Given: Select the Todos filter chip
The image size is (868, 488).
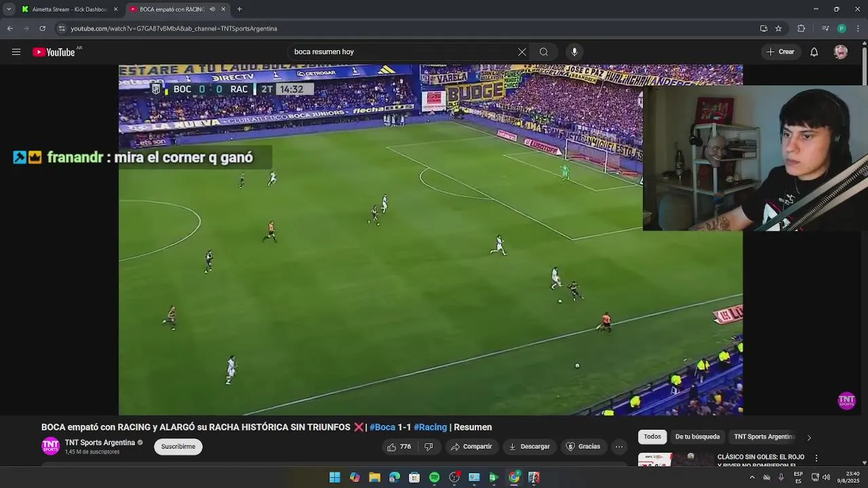Looking at the screenshot, I should pyautogui.click(x=652, y=437).
